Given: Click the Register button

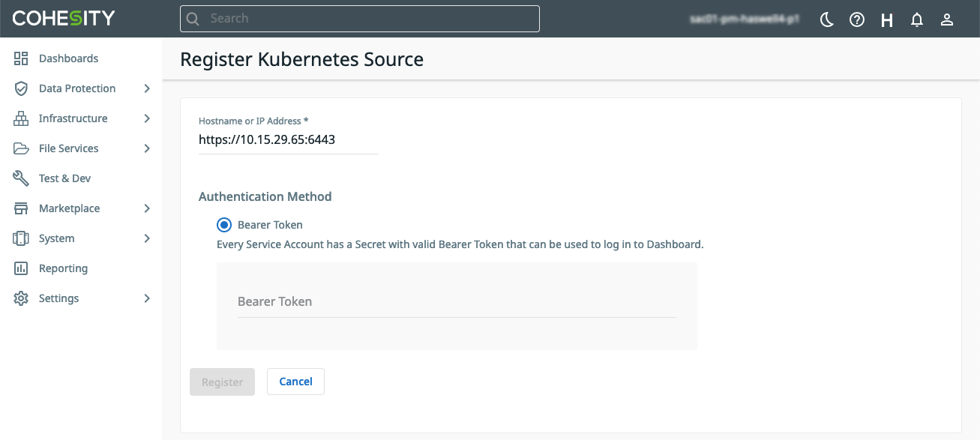Looking at the screenshot, I should point(222,382).
